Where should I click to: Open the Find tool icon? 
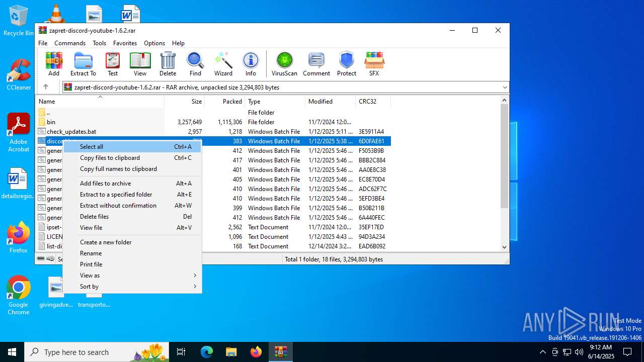pos(195,64)
